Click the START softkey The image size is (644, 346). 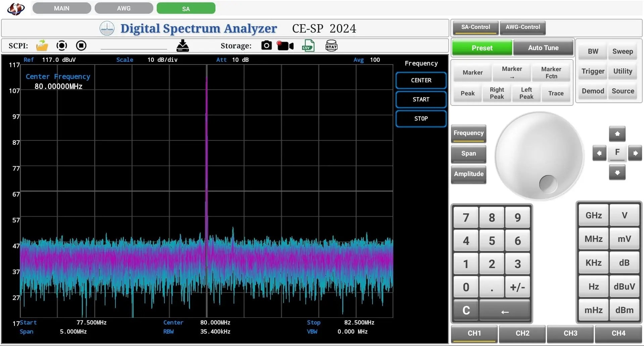(421, 99)
